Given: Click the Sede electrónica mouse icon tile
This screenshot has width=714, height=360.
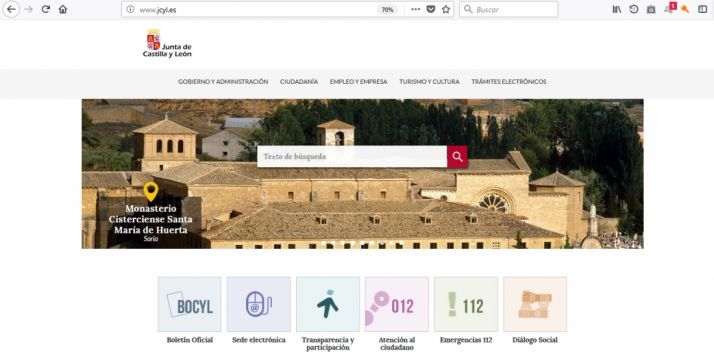Looking at the screenshot, I should click(x=259, y=304).
